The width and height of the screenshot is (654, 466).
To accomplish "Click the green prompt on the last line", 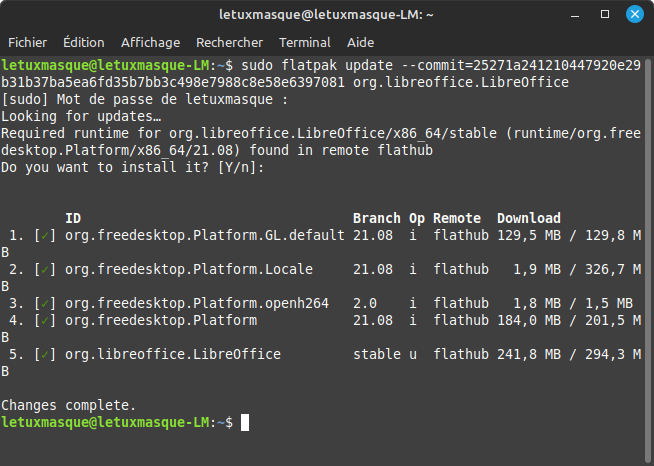I will click(117, 423).
